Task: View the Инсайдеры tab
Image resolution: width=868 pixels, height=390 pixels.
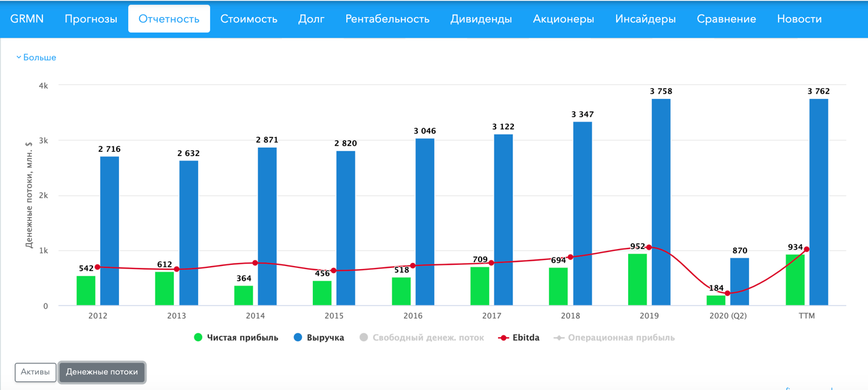Action: 645,19
